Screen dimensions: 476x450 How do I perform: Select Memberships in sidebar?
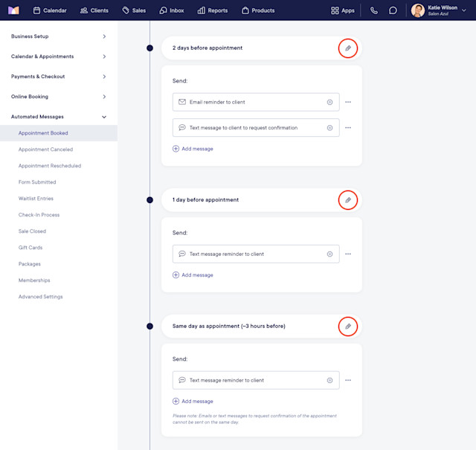coord(34,280)
